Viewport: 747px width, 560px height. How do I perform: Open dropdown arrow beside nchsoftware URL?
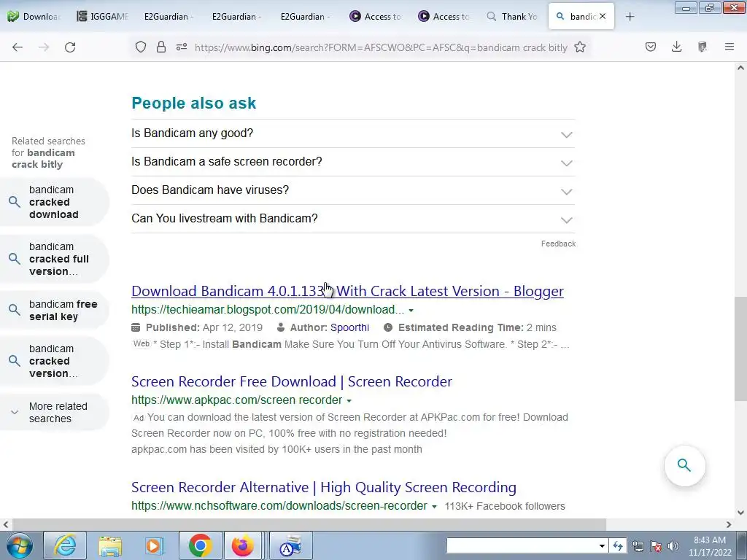pyautogui.click(x=434, y=507)
